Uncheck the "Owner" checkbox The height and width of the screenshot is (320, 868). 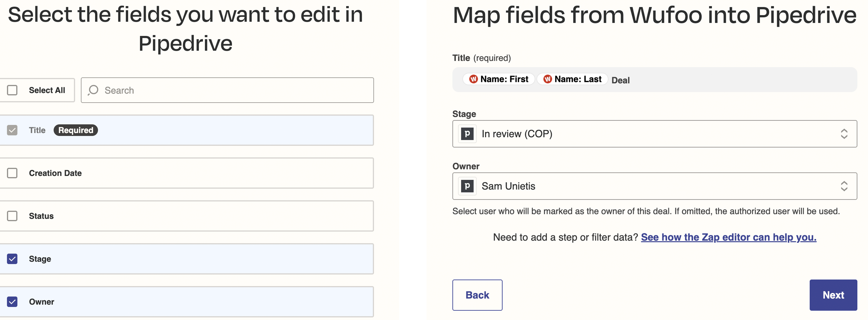click(12, 302)
